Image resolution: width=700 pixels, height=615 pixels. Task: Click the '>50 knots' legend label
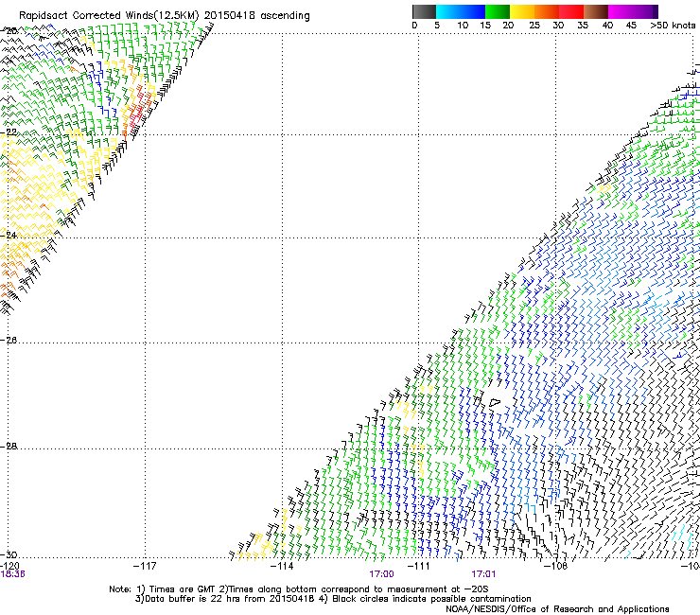(x=673, y=26)
